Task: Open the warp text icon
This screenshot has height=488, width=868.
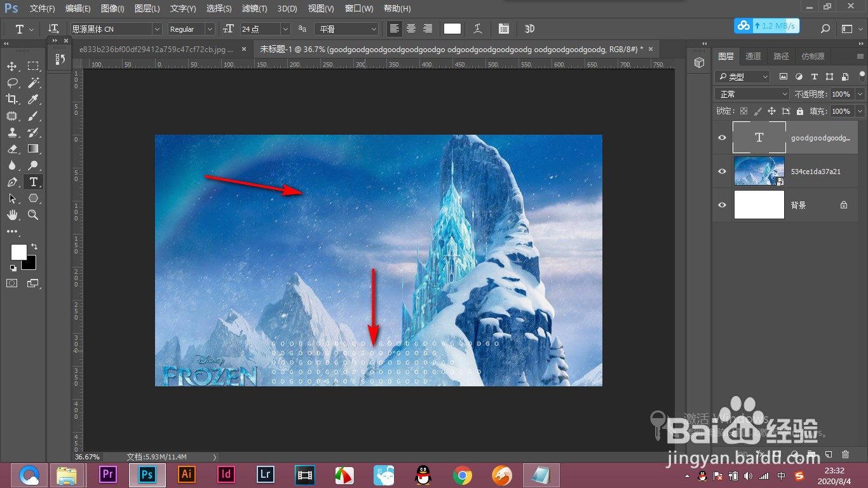Action: coord(477,29)
